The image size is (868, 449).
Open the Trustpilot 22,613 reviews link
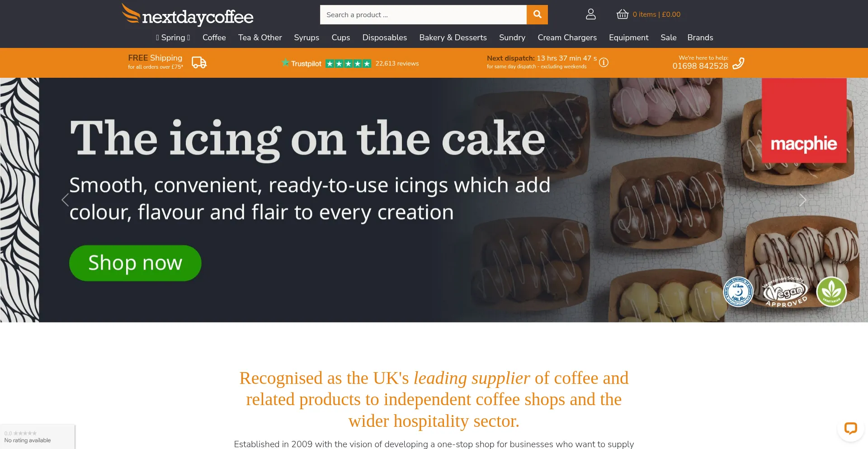pos(350,63)
